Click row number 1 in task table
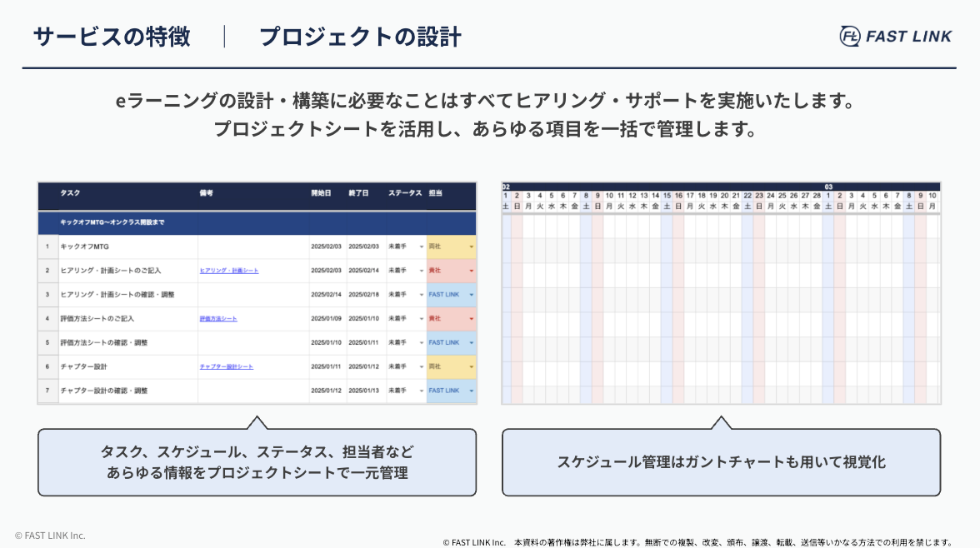980x548 pixels. coord(47,247)
